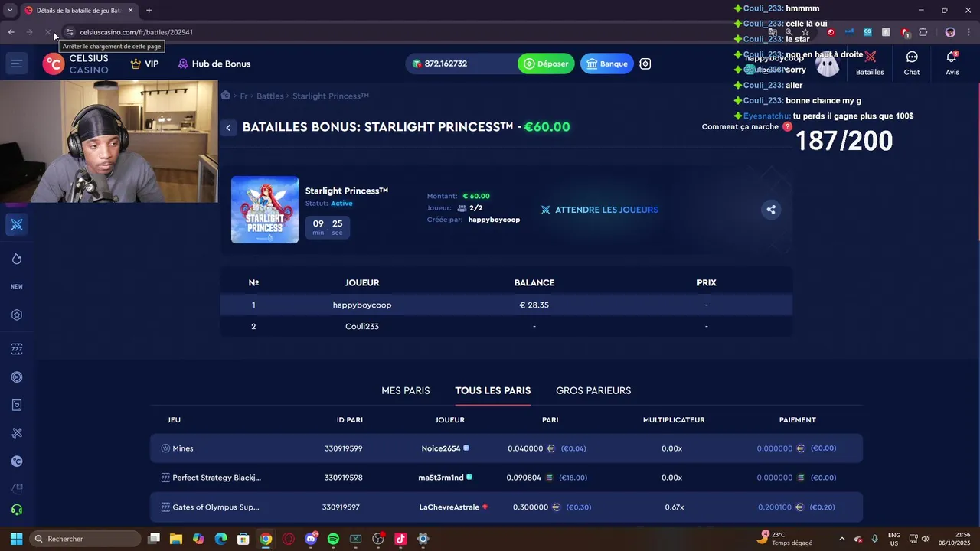This screenshot has height=551, width=980.
Task: Click player Couli233 in row 2
Action: (362, 326)
